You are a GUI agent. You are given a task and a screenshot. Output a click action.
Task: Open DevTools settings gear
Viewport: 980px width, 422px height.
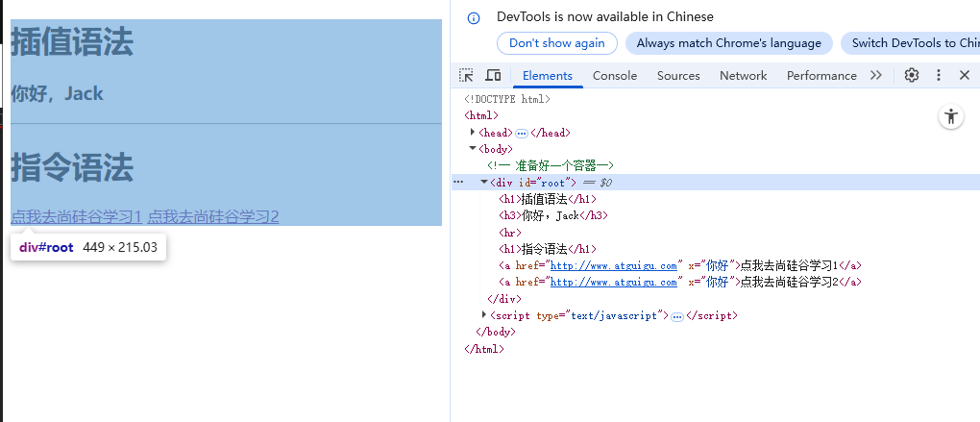click(912, 76)
